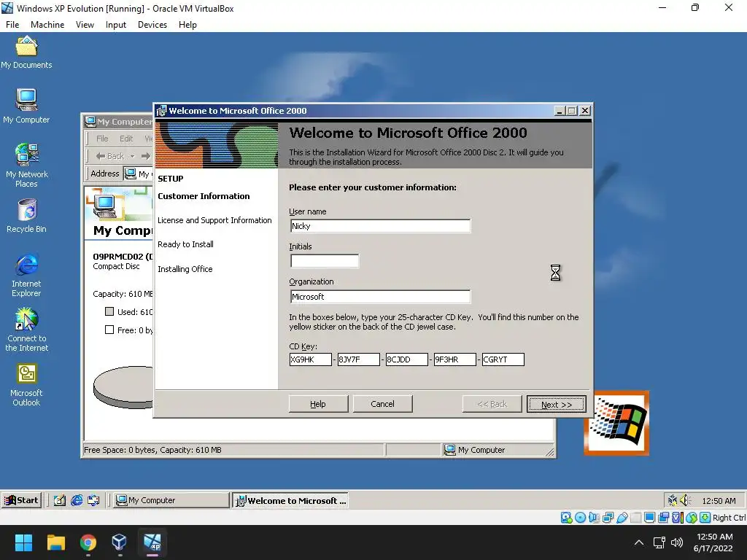Click the Organization input field
Screen dimensions: 747x560
point(380,297)
